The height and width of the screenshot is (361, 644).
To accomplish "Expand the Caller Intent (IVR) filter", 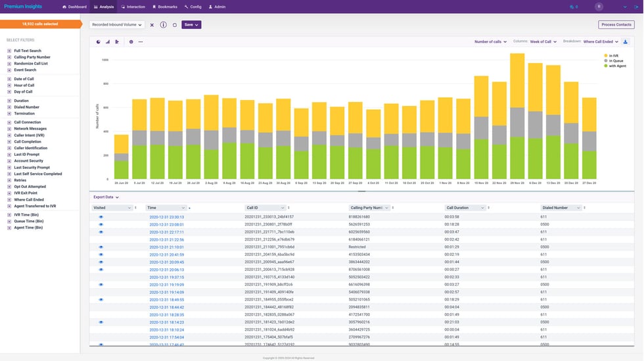I will [x=9, y=135].
